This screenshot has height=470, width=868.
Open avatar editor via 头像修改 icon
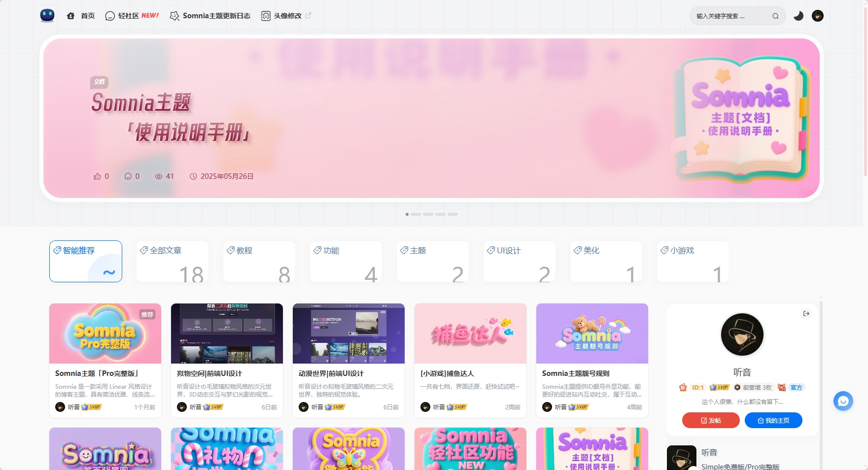pos(266,15)
